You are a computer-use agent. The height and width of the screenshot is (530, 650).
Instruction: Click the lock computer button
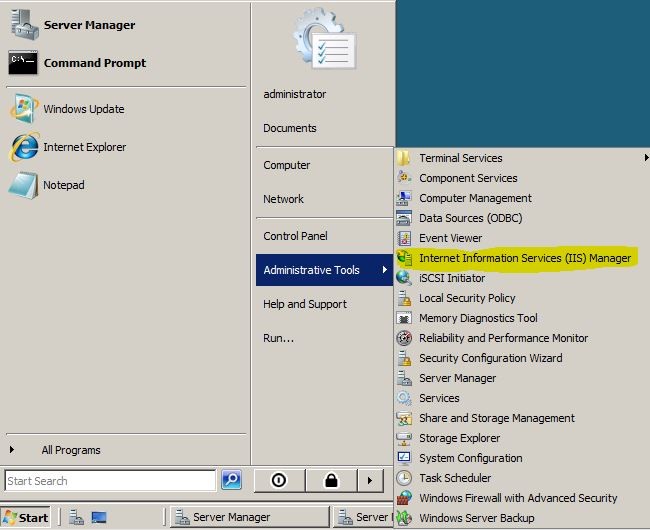[x=331, y=481]
